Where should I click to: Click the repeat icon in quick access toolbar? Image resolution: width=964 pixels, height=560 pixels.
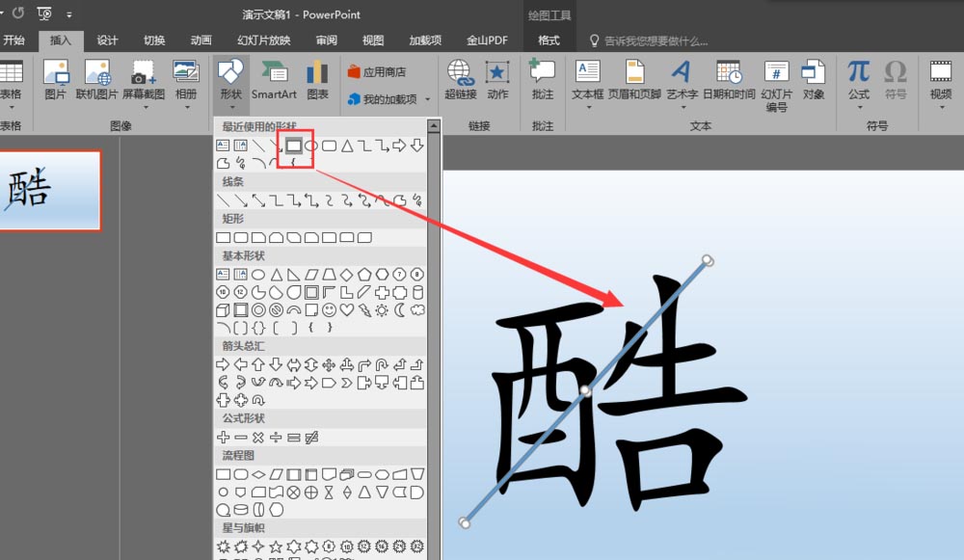(17, 13)
